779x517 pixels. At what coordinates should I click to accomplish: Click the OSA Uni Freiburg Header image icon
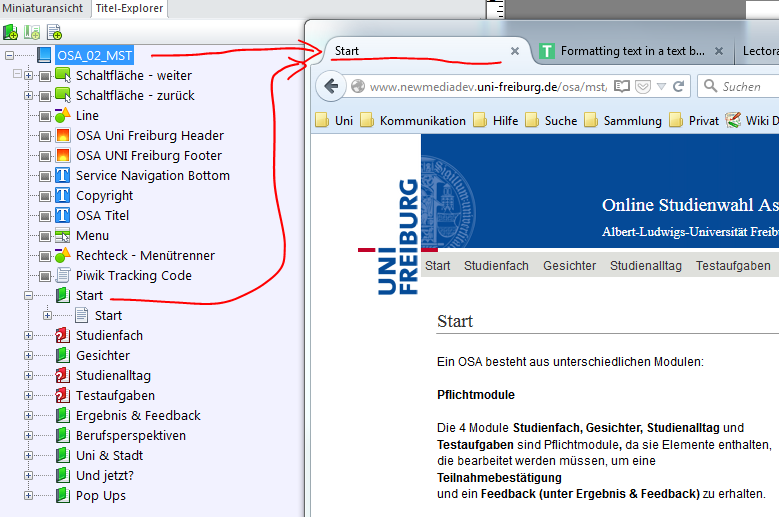pos(63,135)
